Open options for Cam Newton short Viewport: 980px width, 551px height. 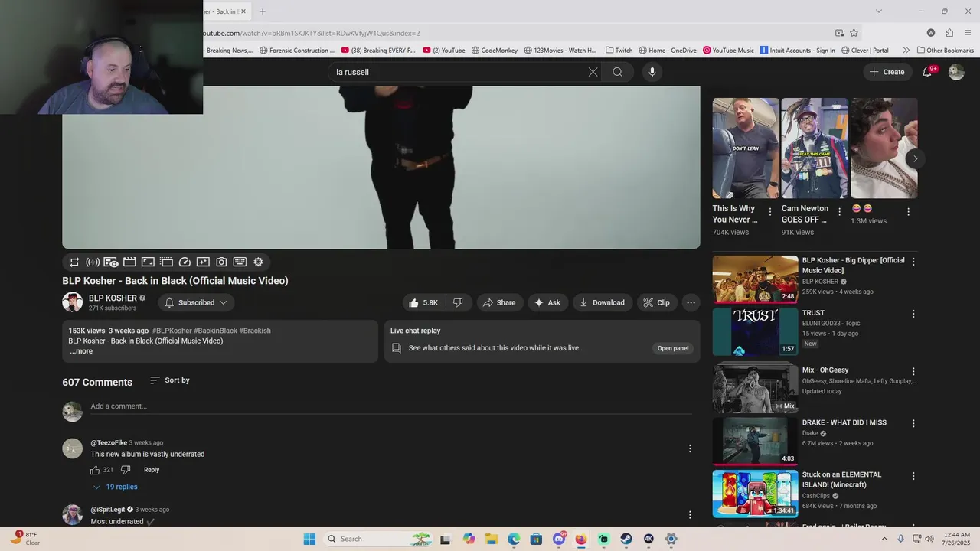pos(839,212)
